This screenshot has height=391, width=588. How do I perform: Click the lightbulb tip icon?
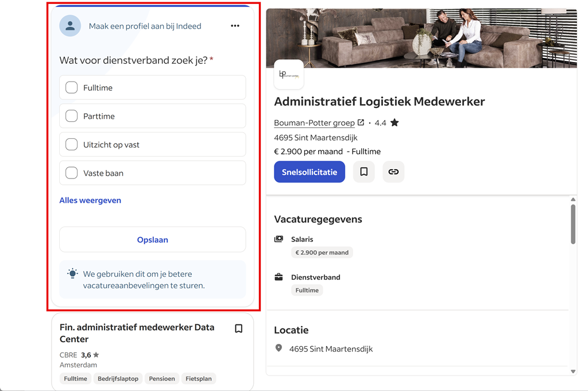(72, 274)
